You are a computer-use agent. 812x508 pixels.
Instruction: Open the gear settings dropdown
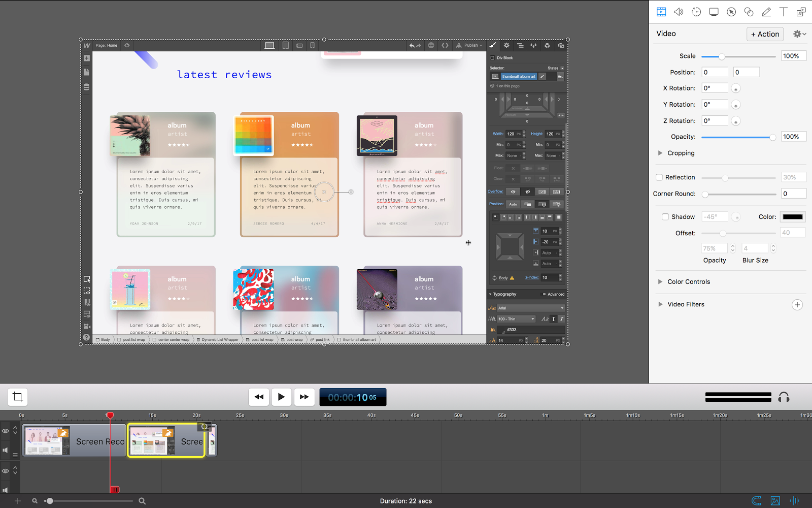(x=799, y=34)
